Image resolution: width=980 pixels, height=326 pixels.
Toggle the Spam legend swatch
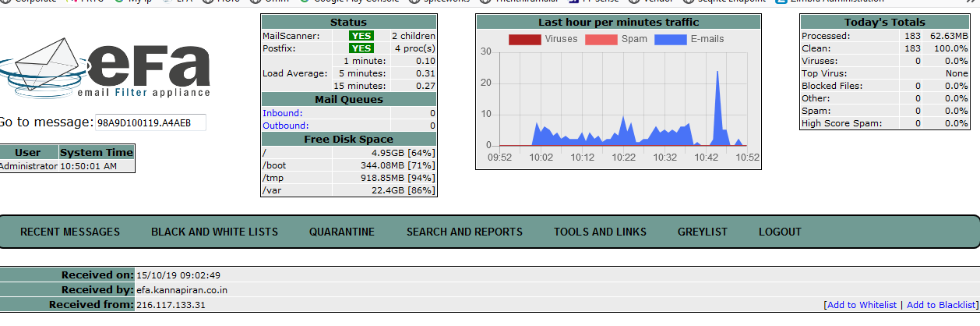[x=601, y=39]
